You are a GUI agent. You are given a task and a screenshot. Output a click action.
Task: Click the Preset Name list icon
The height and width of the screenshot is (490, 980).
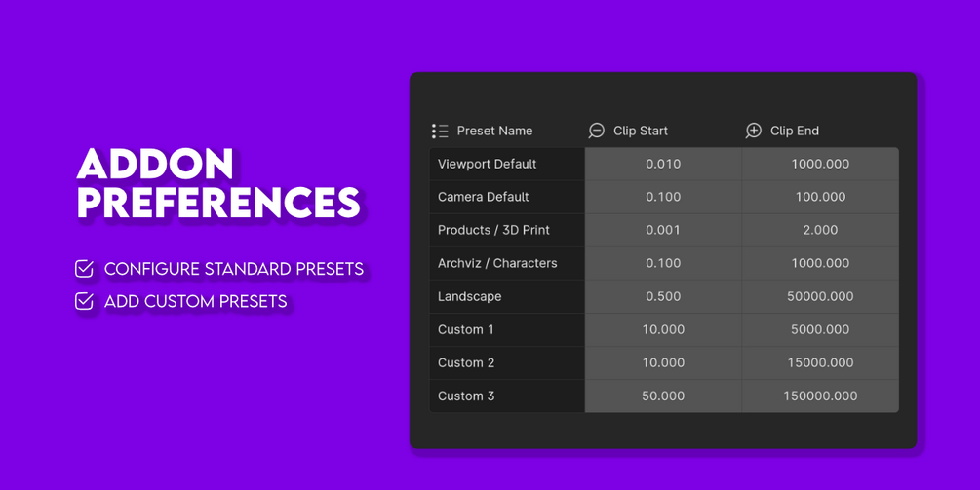pos(440,132)
